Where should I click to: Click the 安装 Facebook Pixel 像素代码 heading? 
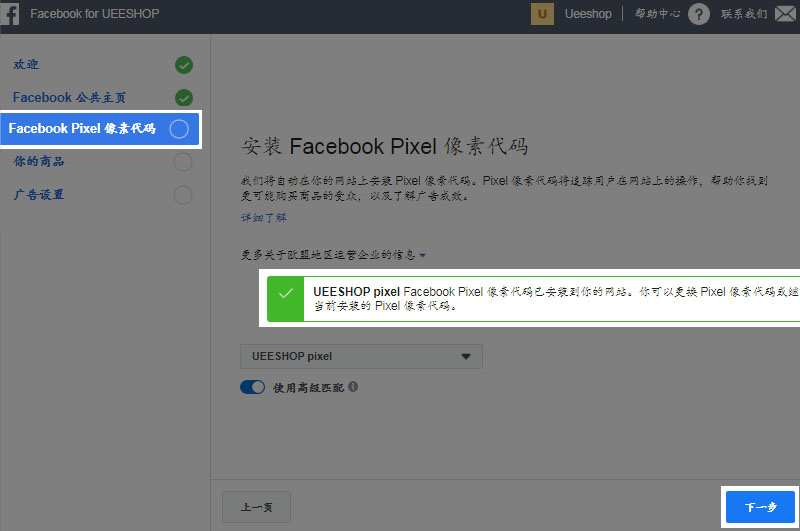[x=384, y=146]
